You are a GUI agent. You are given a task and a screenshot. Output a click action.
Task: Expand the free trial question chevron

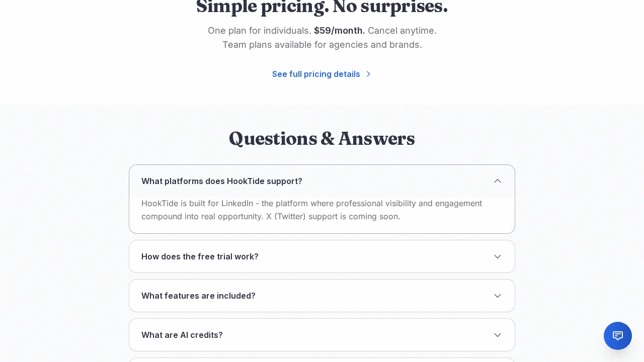tap(498, 256)
